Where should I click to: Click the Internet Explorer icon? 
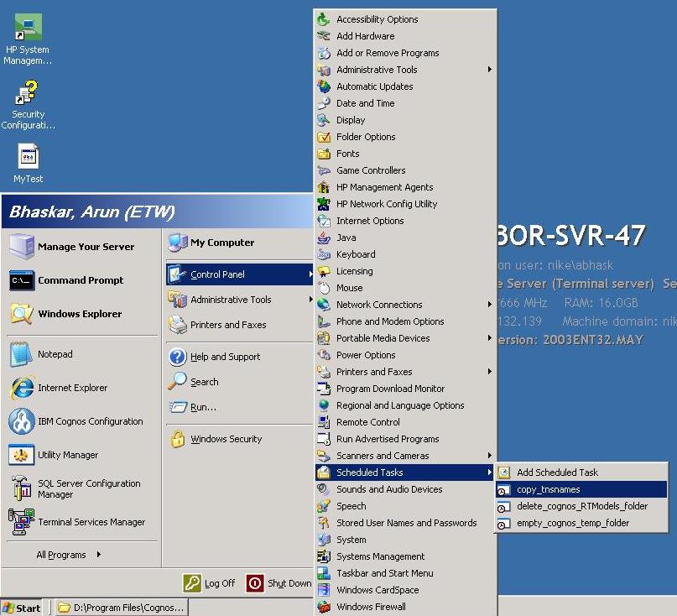click(22, 388)
